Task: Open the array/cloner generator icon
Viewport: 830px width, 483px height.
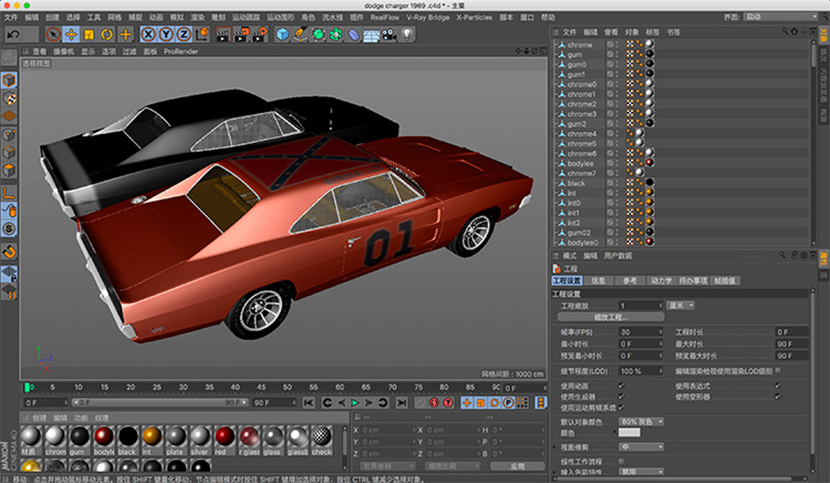Action: (336, 35)
